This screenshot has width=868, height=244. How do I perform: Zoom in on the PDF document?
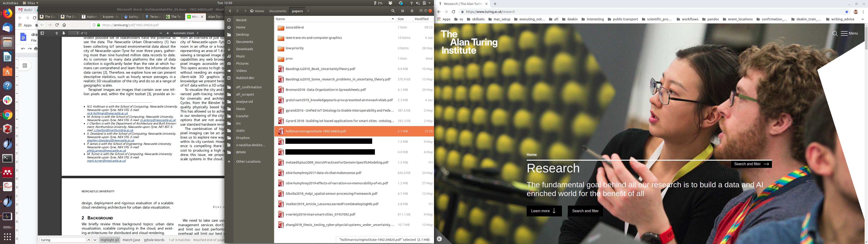click(167, 33)
